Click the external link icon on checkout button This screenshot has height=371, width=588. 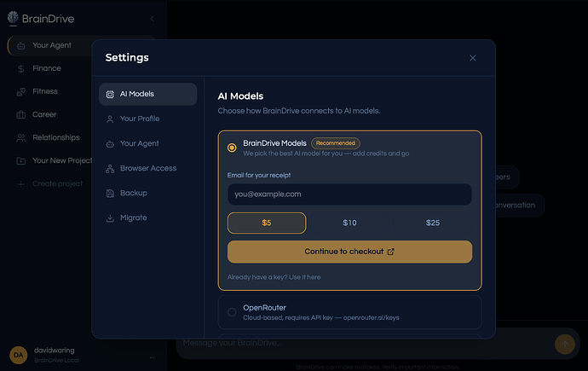pyautogui.click(x=391, y=252)
